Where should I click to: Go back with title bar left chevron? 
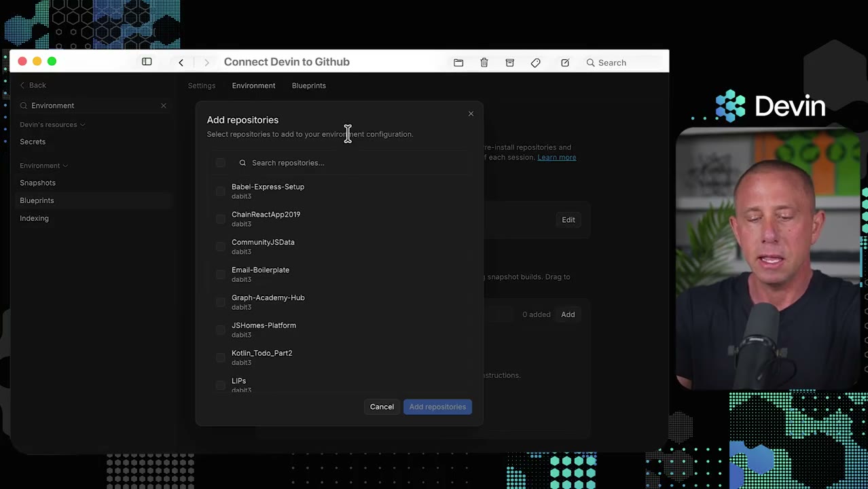click(x=181, y=62)
